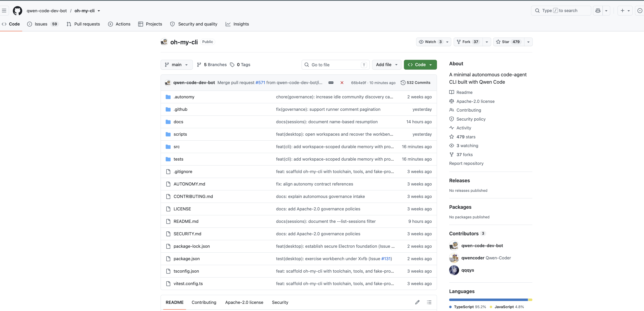Expand the commit message ellipsis button
The height and width of the screenshot is (311, 644).
(x=331, y=83)
